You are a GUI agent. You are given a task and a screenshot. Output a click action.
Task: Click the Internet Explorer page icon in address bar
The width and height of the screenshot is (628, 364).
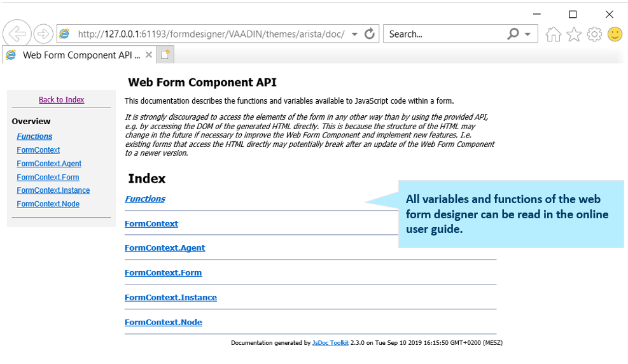pos(64,34)
